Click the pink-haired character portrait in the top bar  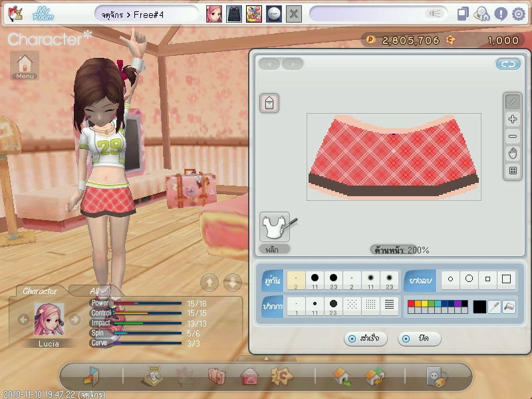click(214, 14)
